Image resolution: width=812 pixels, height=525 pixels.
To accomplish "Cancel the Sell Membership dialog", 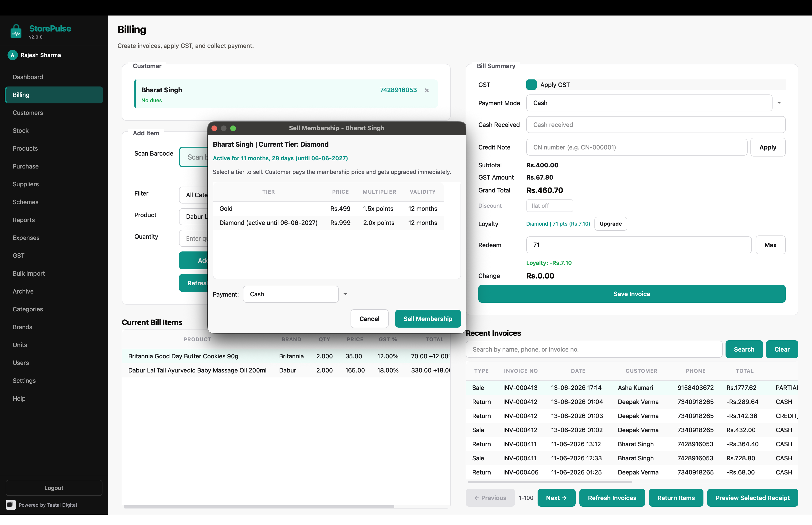I will tap(369, 319).
